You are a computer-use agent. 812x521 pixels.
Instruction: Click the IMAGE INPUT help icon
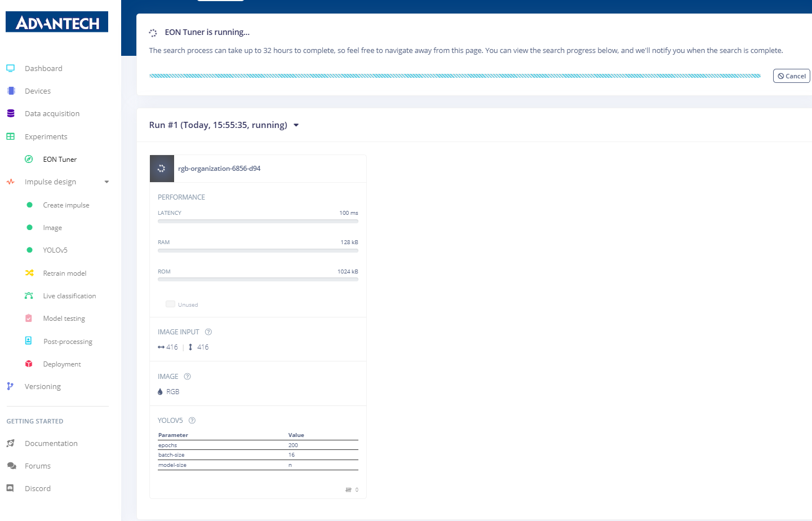[208, 332]
